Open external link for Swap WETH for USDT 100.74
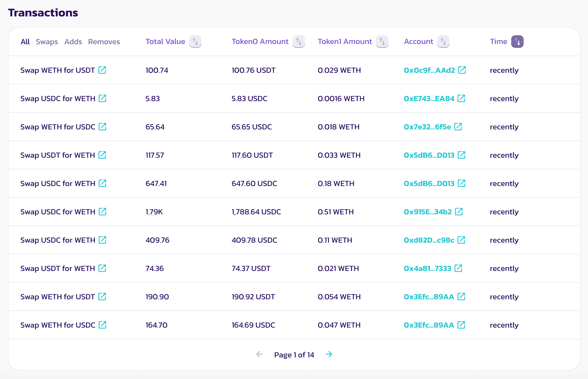Viewport: 588px width, 379px height. click(102, 70)
